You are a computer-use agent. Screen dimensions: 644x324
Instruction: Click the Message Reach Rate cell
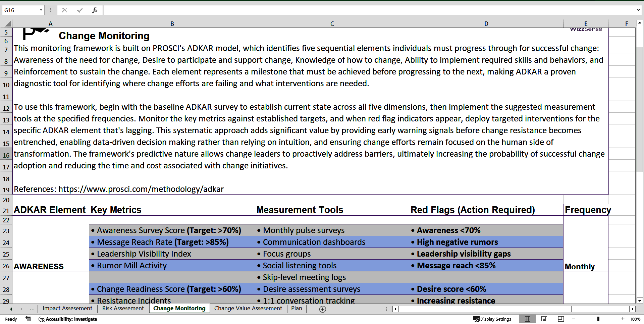172,242
